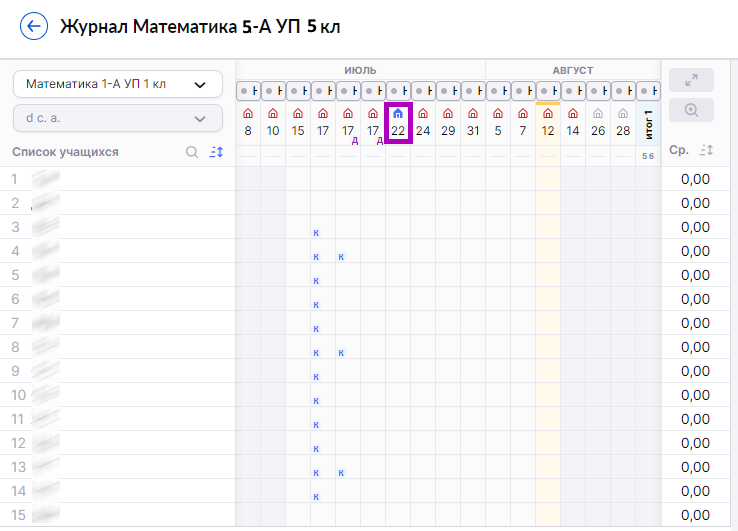Click the к mark in student row 11
Viewport: 738px width, 531px height.
pos(316,425)
